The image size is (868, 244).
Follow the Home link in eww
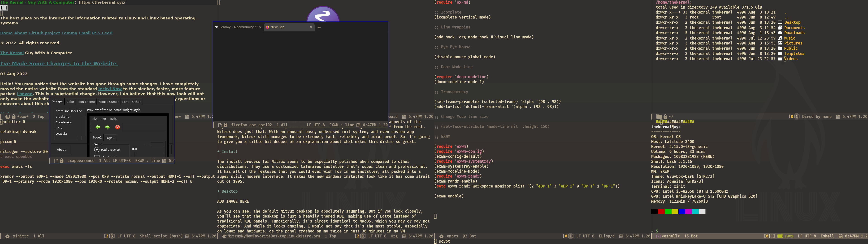click(x=6, y=33)
